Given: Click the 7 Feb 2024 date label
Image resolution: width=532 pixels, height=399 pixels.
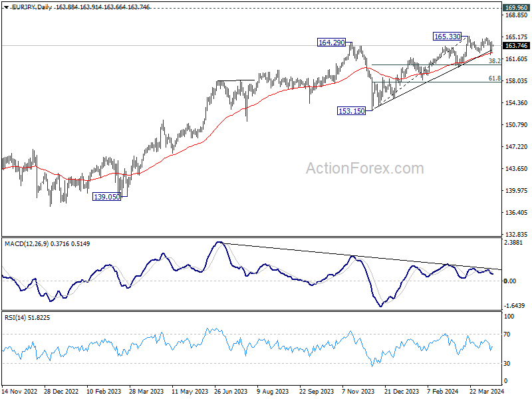Looking at the screenshot, I should point(443,391).
